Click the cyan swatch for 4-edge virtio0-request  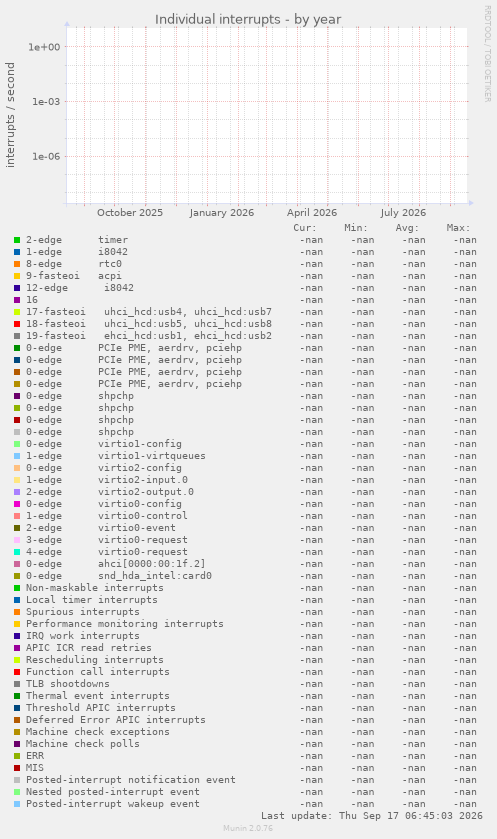point(17,552)
